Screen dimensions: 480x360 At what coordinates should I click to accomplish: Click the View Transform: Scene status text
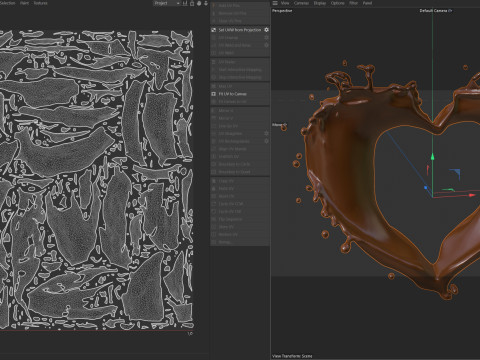pos(292,356)
